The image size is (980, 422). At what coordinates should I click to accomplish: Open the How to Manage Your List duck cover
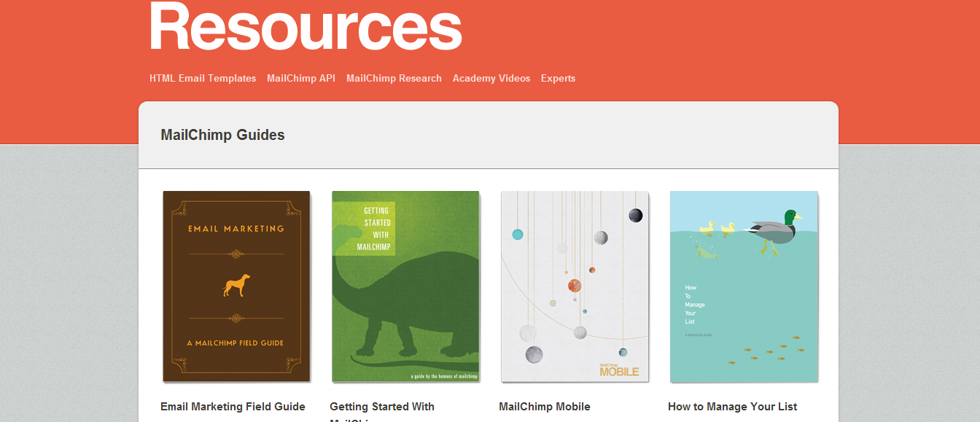pyautogui.click(x=744, y=286)
